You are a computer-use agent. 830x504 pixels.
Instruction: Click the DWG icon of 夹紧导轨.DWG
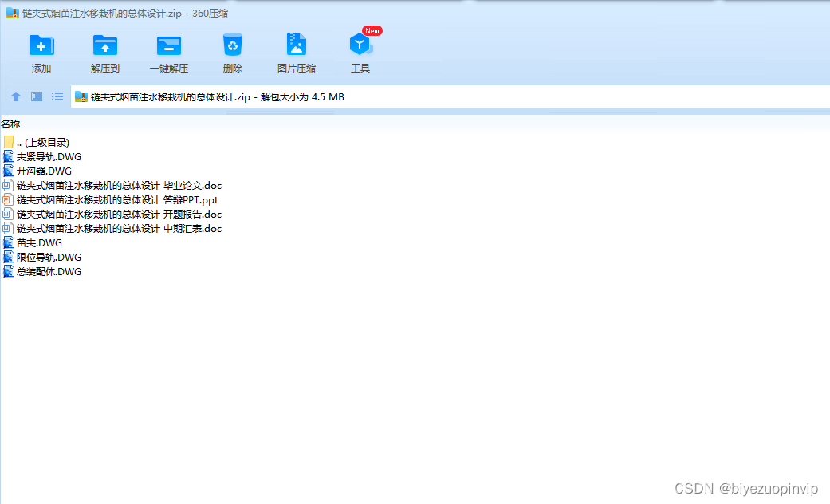(9, 156)
